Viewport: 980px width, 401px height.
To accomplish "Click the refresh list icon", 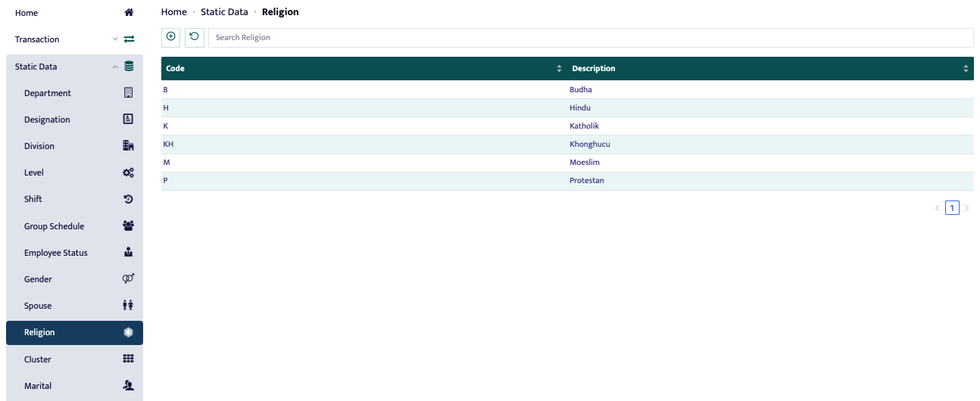I will point(194,37).
